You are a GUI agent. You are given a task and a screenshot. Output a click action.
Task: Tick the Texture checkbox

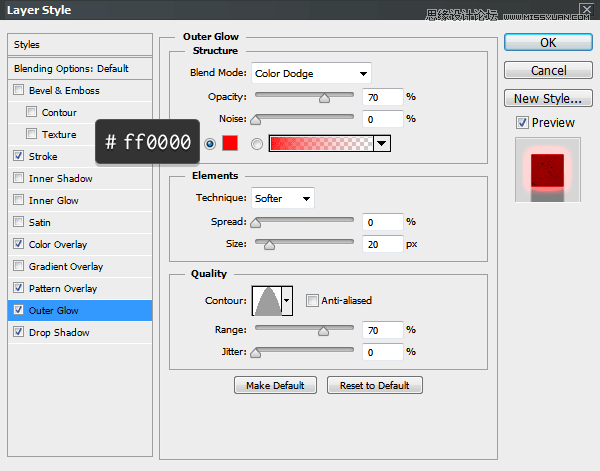coord(31,134)
